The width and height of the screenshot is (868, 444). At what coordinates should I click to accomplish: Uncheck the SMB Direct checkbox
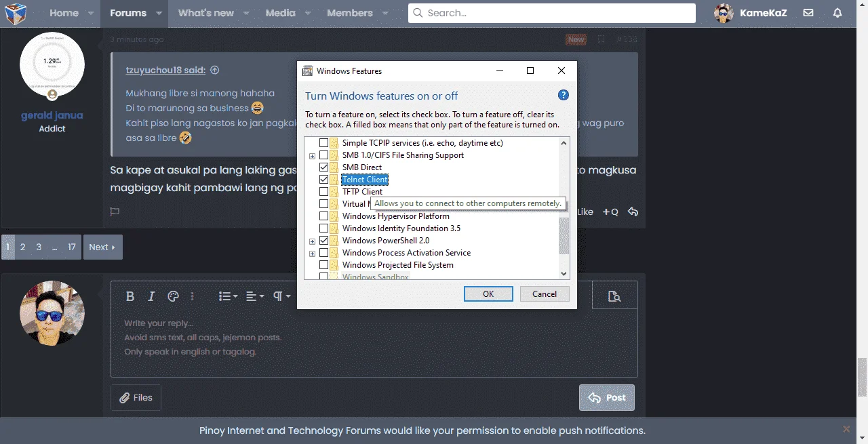click(x=323, y=167)
